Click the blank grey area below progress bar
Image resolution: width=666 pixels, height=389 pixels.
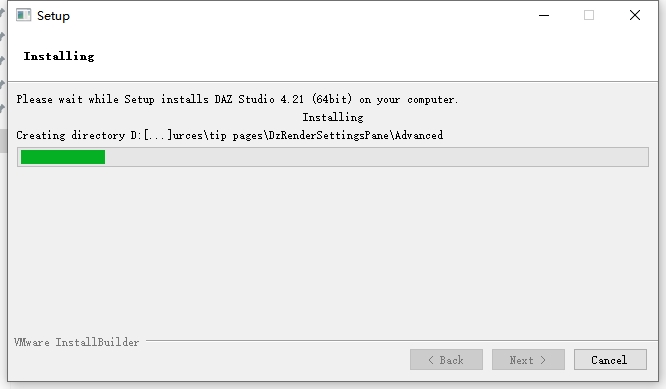(x=333, y=251)
